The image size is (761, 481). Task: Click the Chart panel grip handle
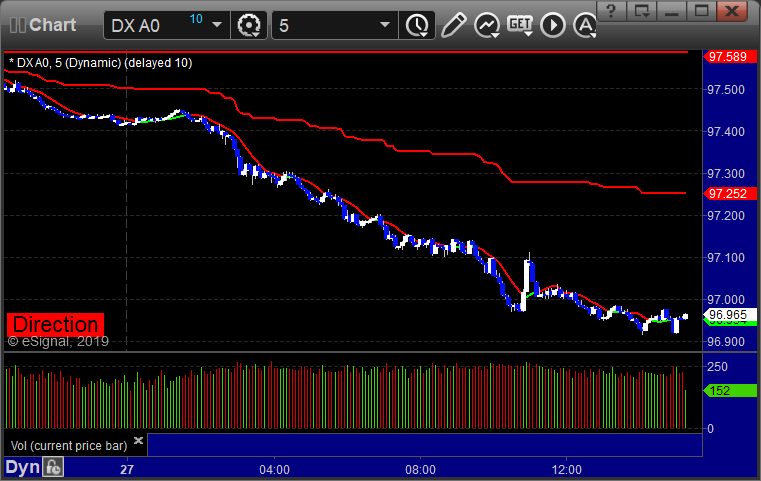click(18, 25)
